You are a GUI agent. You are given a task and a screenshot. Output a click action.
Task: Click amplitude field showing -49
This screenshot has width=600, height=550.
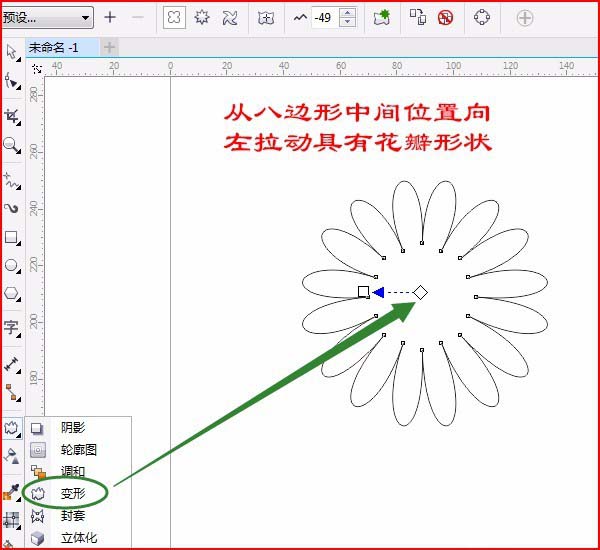click(x=324, y=18)
